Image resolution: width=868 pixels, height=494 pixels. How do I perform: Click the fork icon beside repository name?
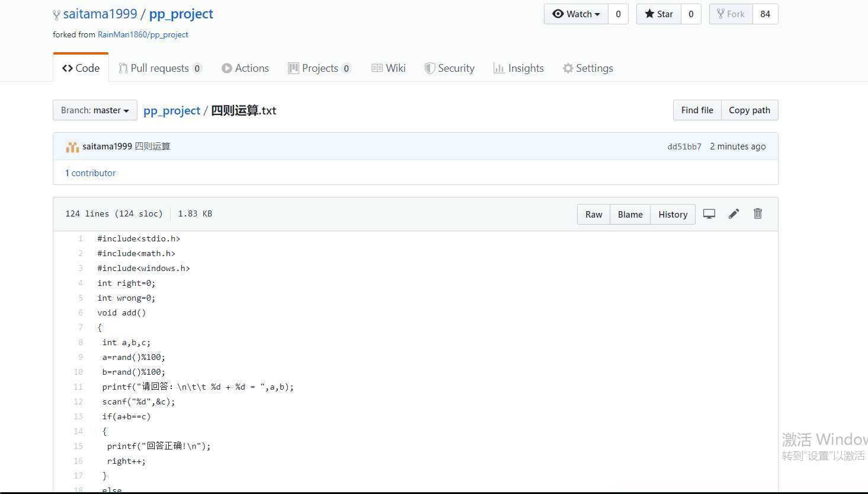click(56, 15)
